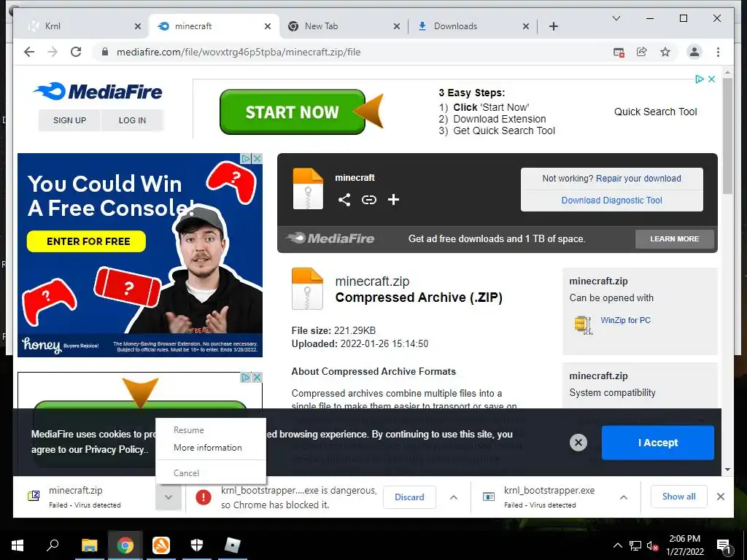The image size is (747, 560).
Task: Open the blocked pop-up icon in address bar
Action: (x=619, y=52)
